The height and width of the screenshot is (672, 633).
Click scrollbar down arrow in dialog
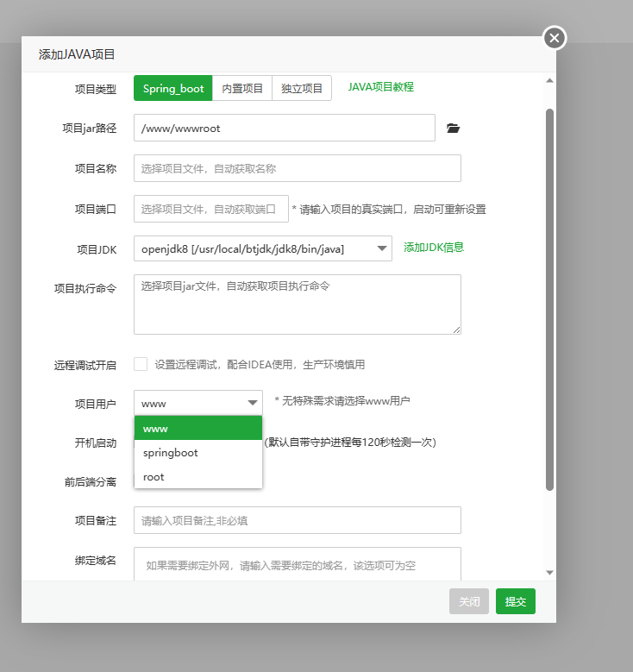tap(550, 573)
